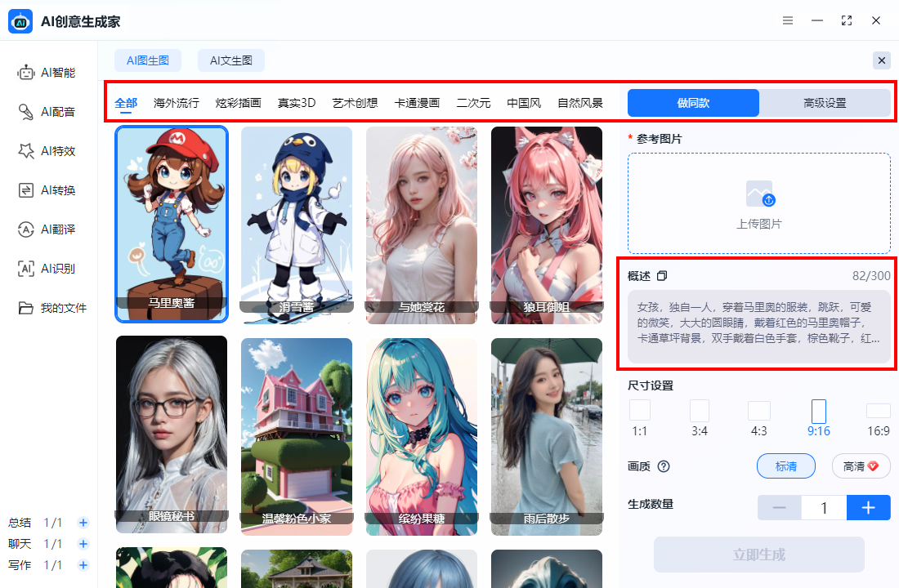Select the 二次元 category

click(473, 103)
